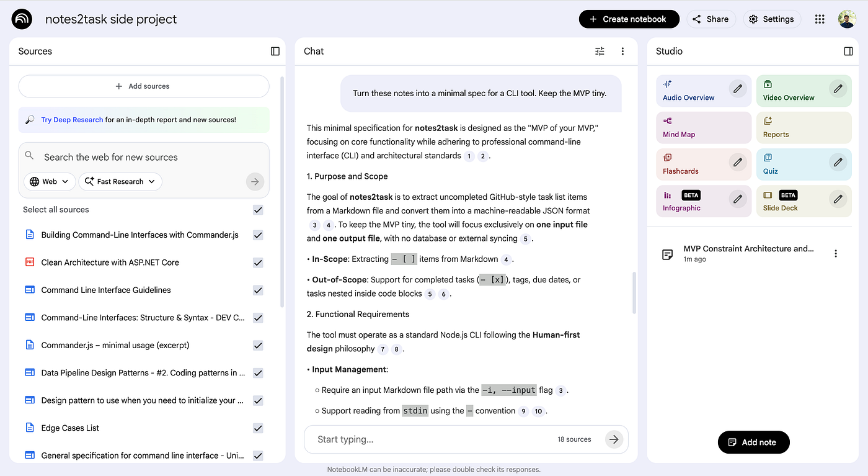The width and height of the screenshot is (868, 476).
Task: Click the Add note button
Action: [754, 442]
